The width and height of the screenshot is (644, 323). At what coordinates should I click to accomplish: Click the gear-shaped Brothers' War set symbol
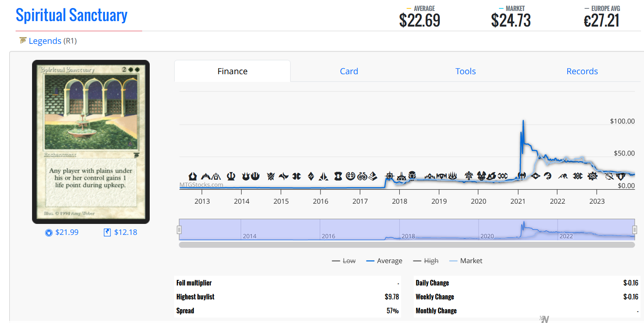(x=593, y=176)
